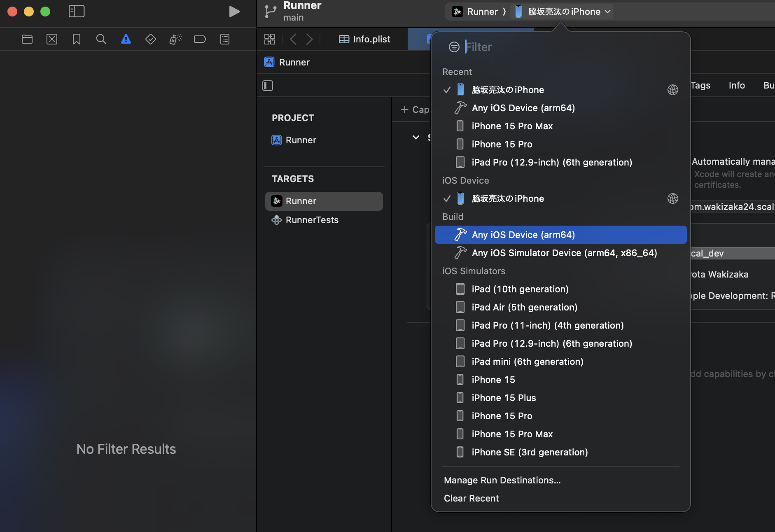The width and height of the screenshot is (775, 532).
Task: Select the Runner project under PROJECT
Action: click(x=294, y=140)
